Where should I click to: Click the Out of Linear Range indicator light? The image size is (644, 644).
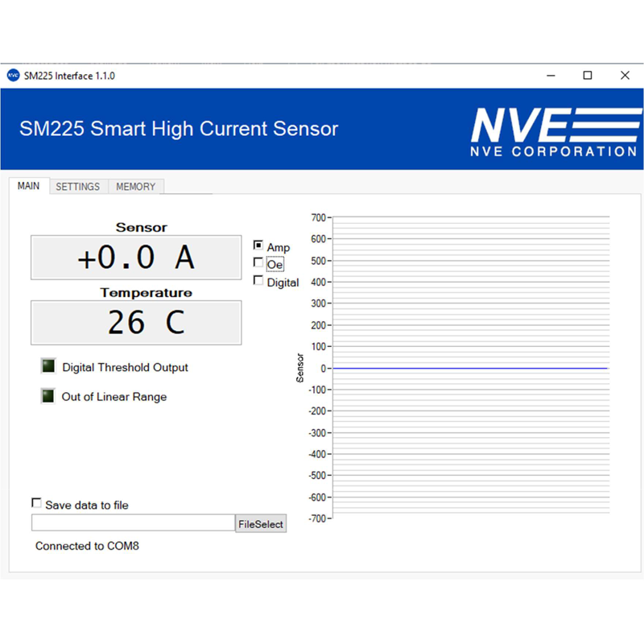[x=48, y=396]
